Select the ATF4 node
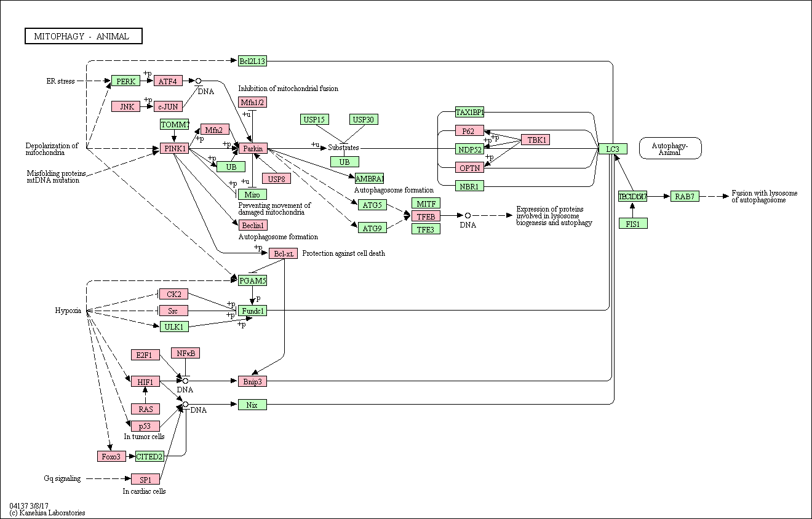This screenshot has width=812, height=519. (x=168, y=81)
